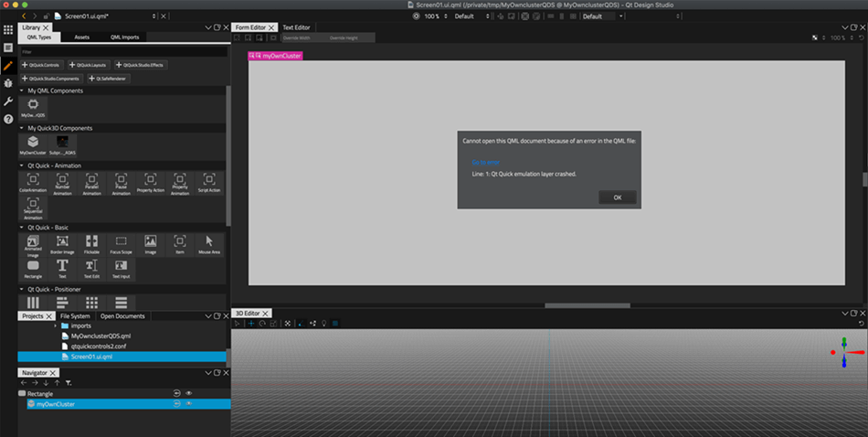Click Go to error link
The image size is (868, 437).
coord(485,163)
